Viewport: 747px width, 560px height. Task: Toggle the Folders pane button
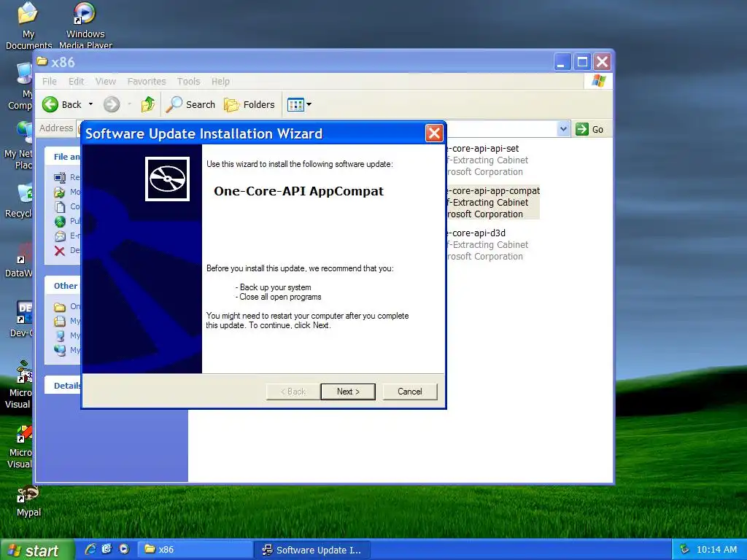click(x=249, y=104)
